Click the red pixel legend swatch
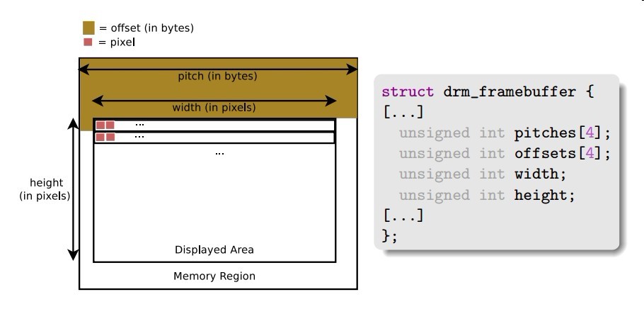Image resolution: width=644 pixels, height=314 pixels. pos(88,42)
